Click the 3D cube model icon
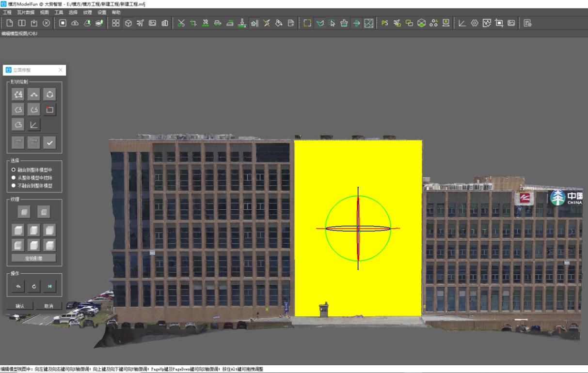This screenshot has height=373, width=588. click(128, 23)
